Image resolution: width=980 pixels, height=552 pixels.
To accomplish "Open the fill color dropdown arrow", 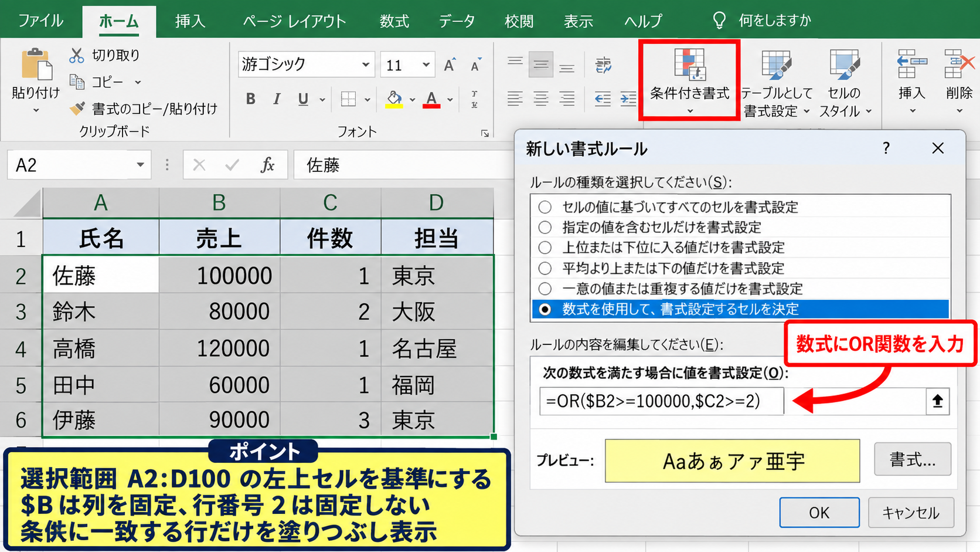I will point(412,100).
